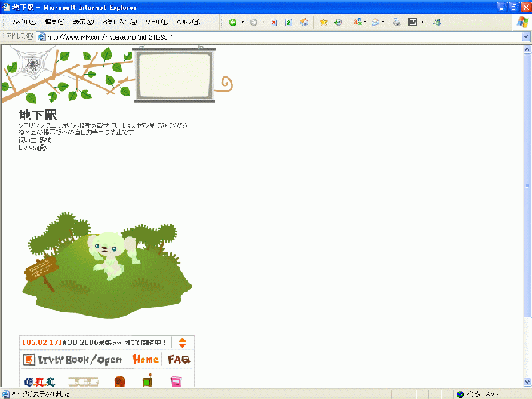
Task: Click the gray Forward arrow button
Action: (x=253, y=22)
